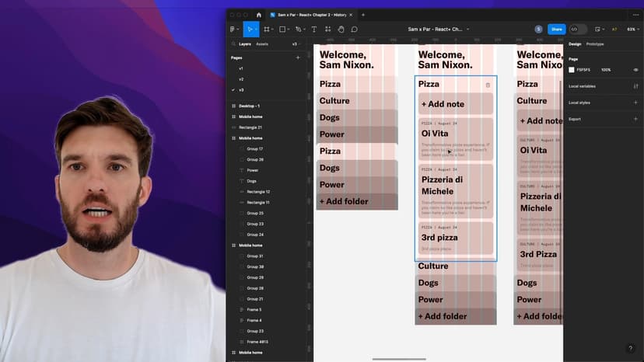Open the Resources tool
Image resolution: width=644 pixels, height=362 pixels.
pos(327,30)
